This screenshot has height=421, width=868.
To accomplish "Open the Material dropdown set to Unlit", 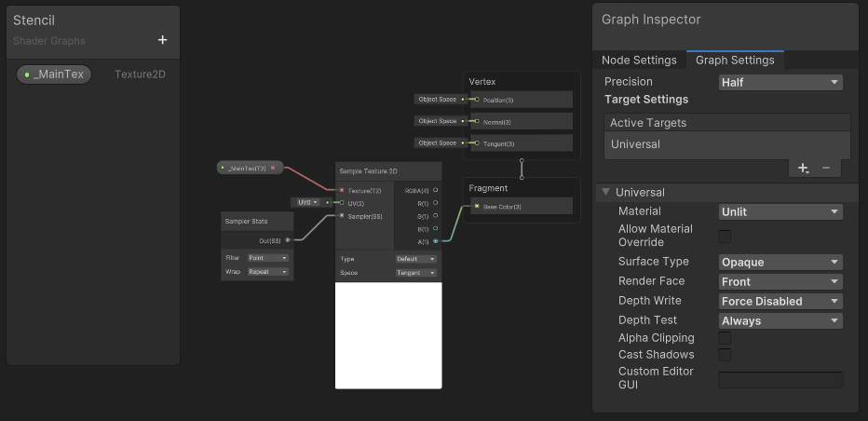I will (x=780, y=211).
